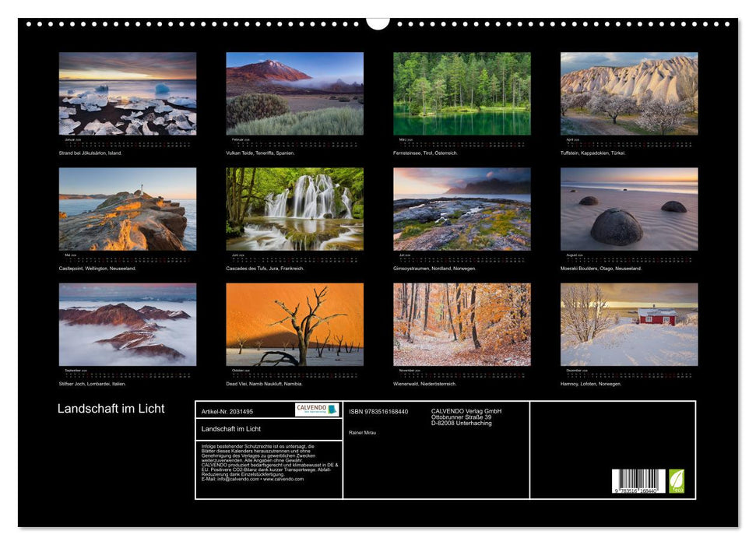Click the green eco leaf icon

point(677,480)
